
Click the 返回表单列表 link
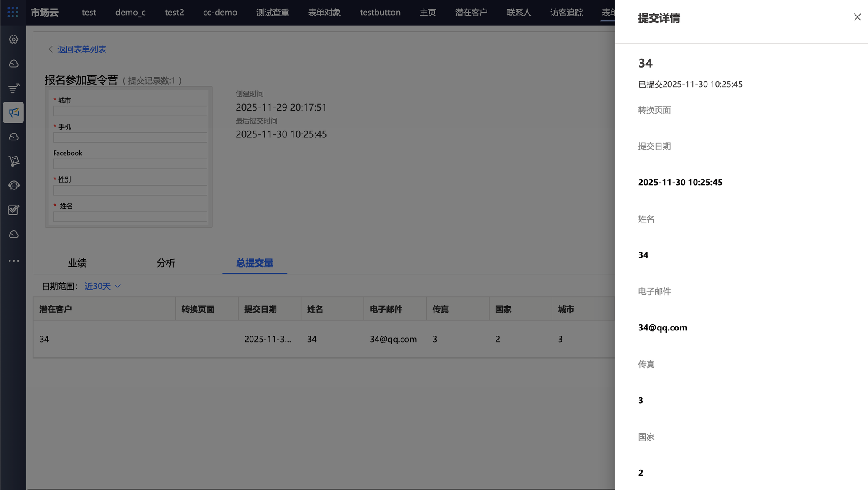[81, 49]
